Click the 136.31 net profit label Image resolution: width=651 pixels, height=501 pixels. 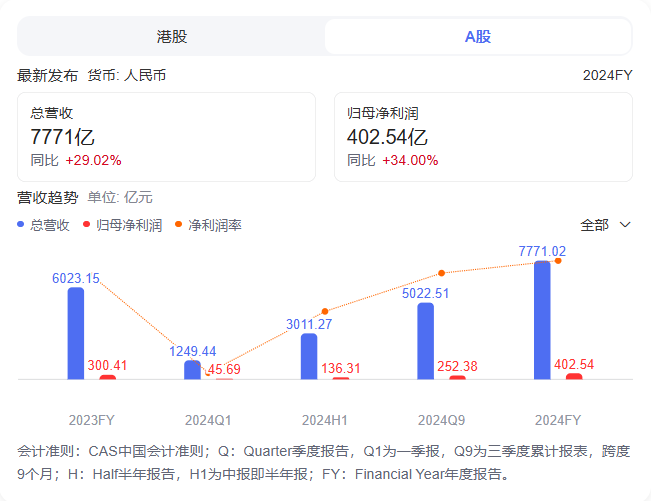pos(341,368)
